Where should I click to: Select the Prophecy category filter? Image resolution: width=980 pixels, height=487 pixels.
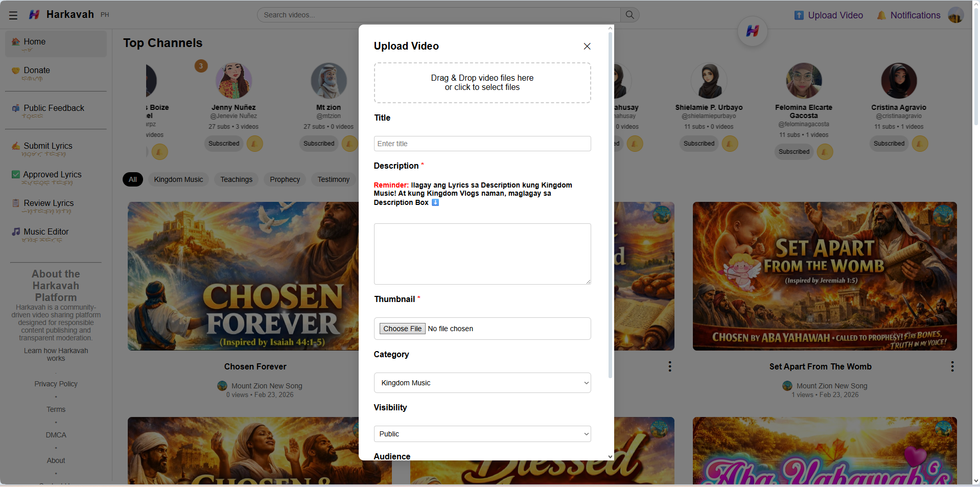pyautogui.click(x=284, y=179)
